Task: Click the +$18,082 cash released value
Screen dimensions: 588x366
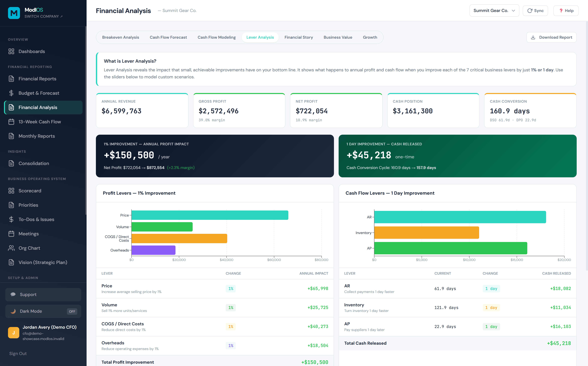Action: click(x=560, y=288)
